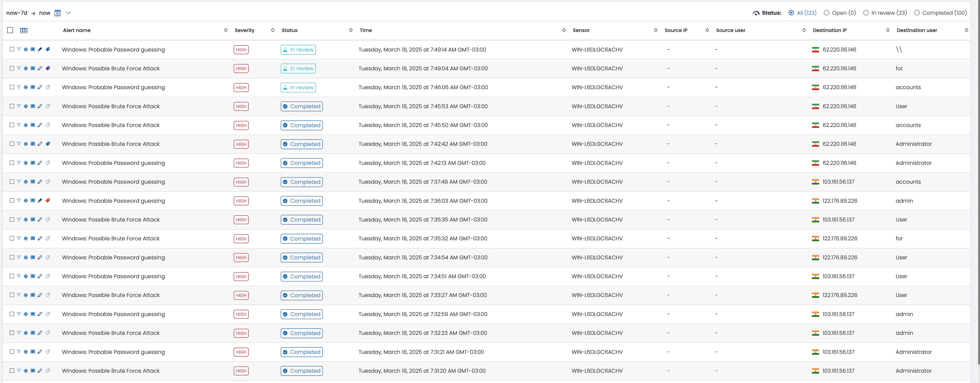Open the calendar date picker icon
The height and width of the screenshot is (383, 980).
click(x=57, y=13)
